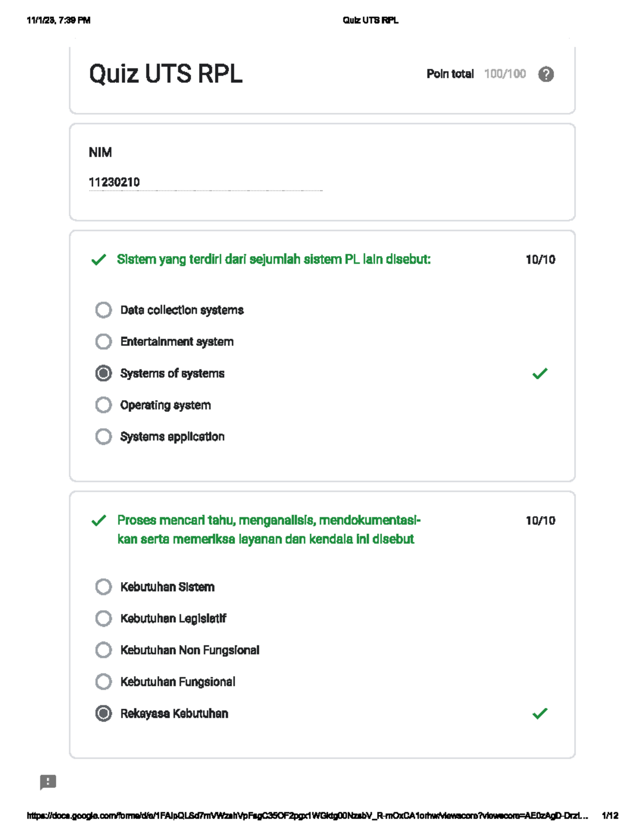Click the report problem feedback icon
The width and height of the screenshot is (644, 834).
click(x=48, y=782)
